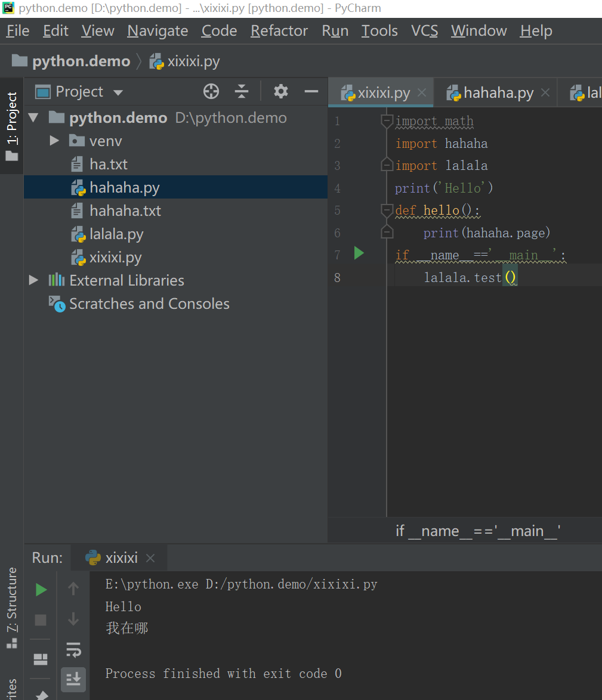Open the Window menu
Screen dimensions: 602x700
click(478, 31)
